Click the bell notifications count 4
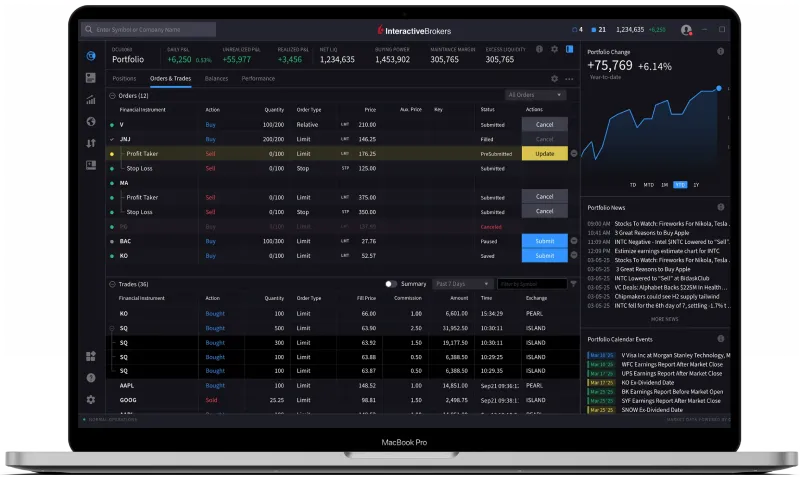Image resolution: width=800 pixels, height=477 pixels. [577, 30]
